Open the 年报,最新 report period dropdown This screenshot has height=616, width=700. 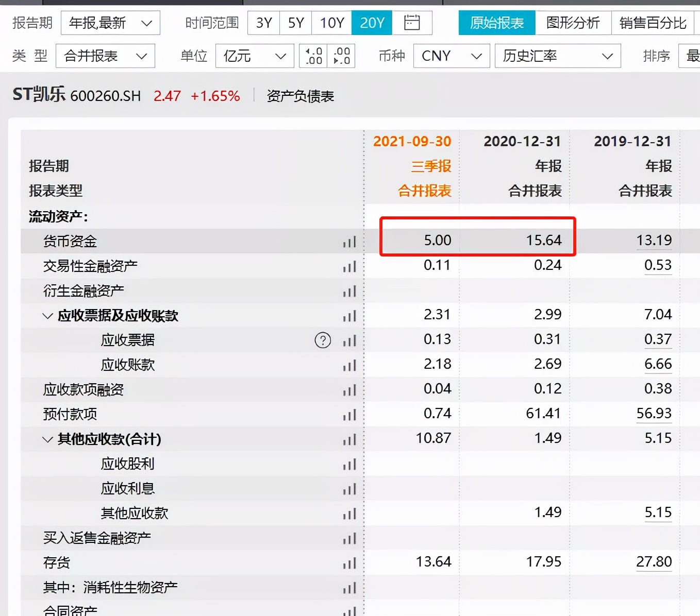coord(110,23)
